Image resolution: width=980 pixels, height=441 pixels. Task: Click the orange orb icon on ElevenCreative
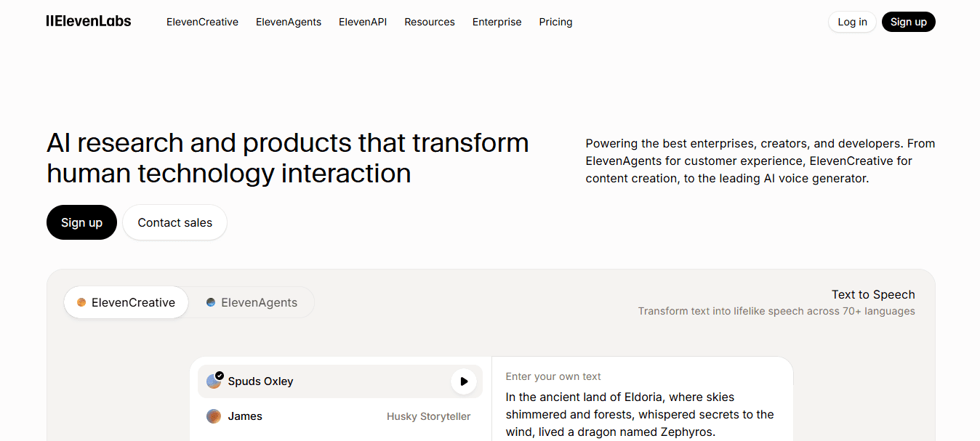pyautogui.click(x=81, y=302)
